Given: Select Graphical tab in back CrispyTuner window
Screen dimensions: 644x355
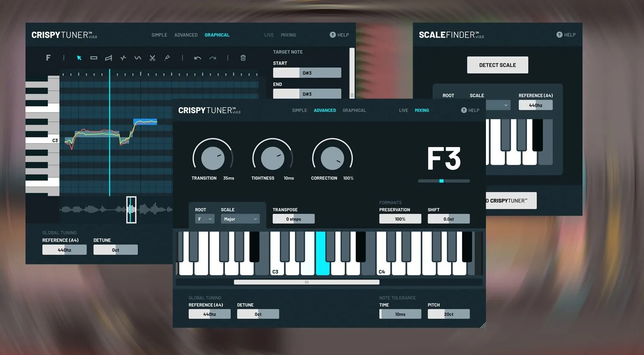Looking at the screenshot, I should click(x=217, y=35).
